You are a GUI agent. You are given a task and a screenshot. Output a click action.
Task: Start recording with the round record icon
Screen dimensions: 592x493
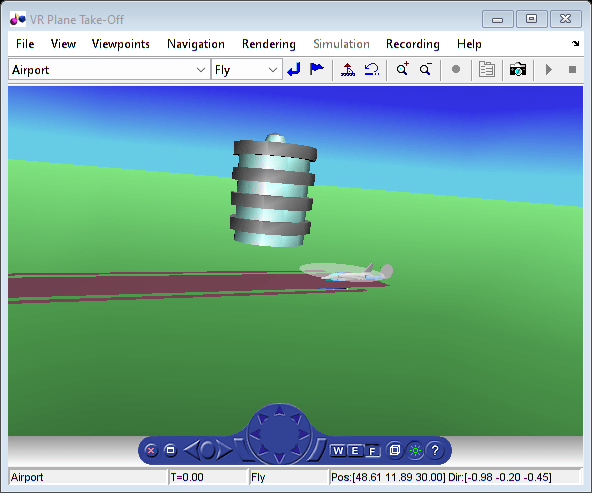456,69
